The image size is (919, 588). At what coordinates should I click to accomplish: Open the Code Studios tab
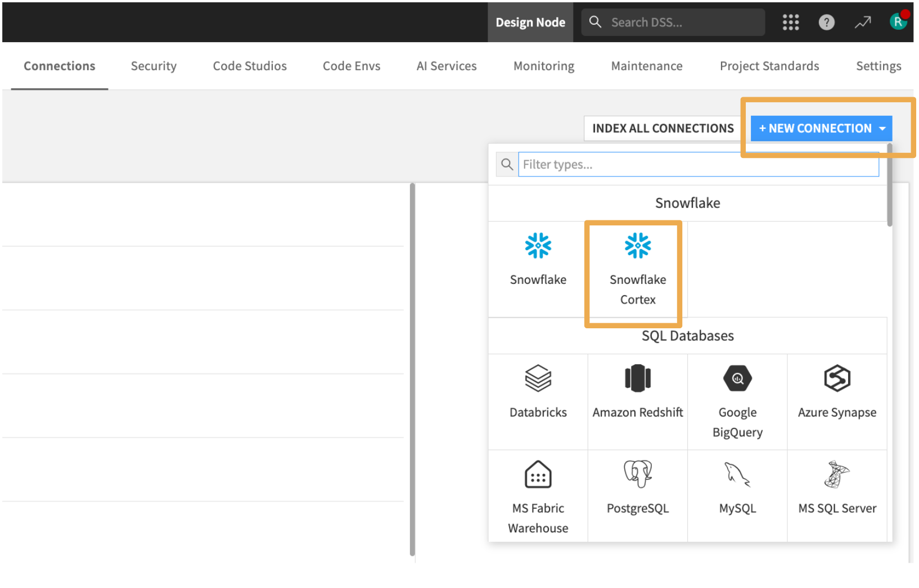coord(250,66)
